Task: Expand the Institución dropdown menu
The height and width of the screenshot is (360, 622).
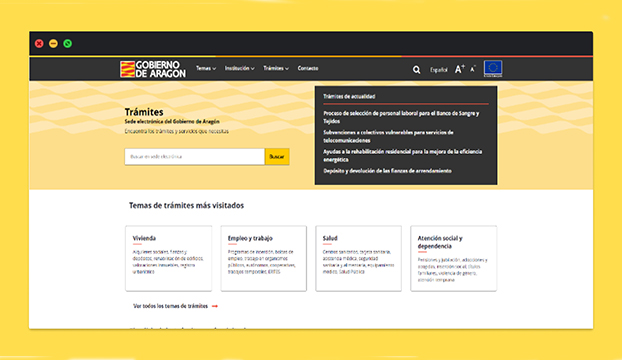Action: (240, 69)
